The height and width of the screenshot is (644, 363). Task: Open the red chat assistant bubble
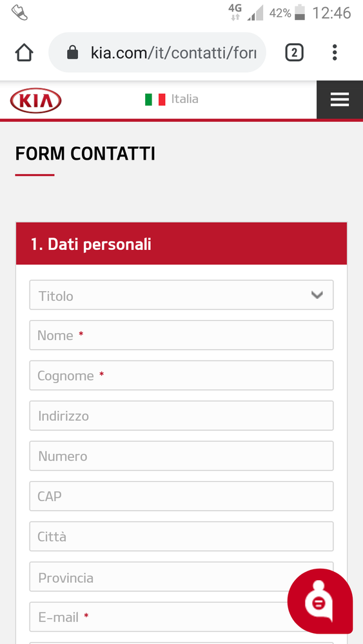click(x=320, y=601)
